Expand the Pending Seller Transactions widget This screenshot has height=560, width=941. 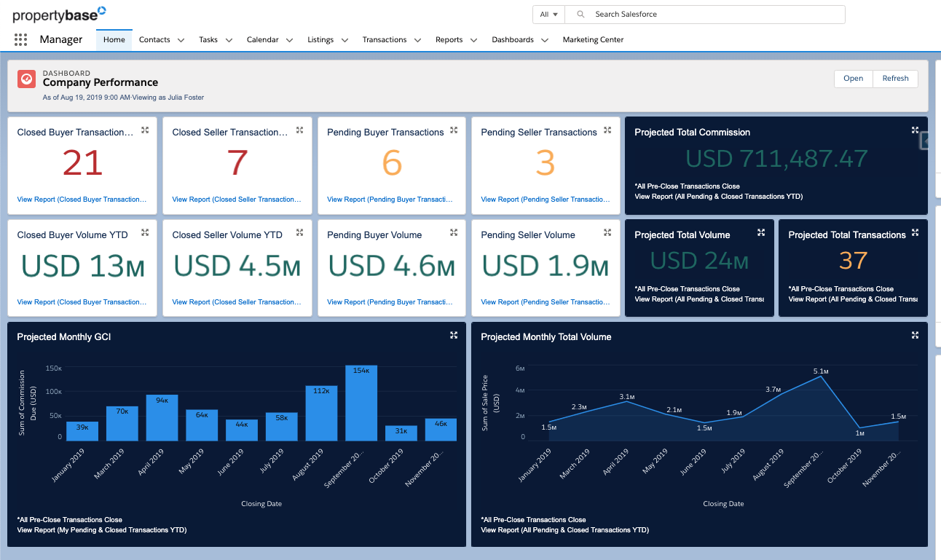(x=607, y=130)
